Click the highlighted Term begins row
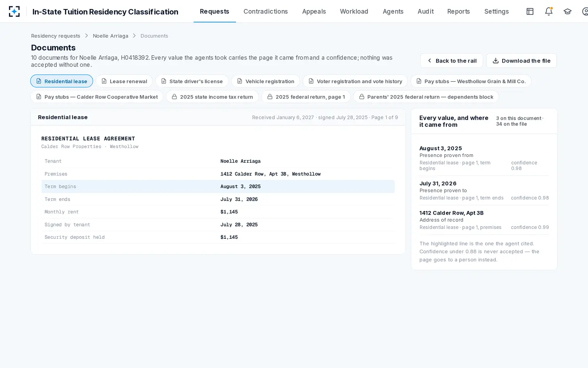This screenshot has height=368, width=588. pos(218,186)
